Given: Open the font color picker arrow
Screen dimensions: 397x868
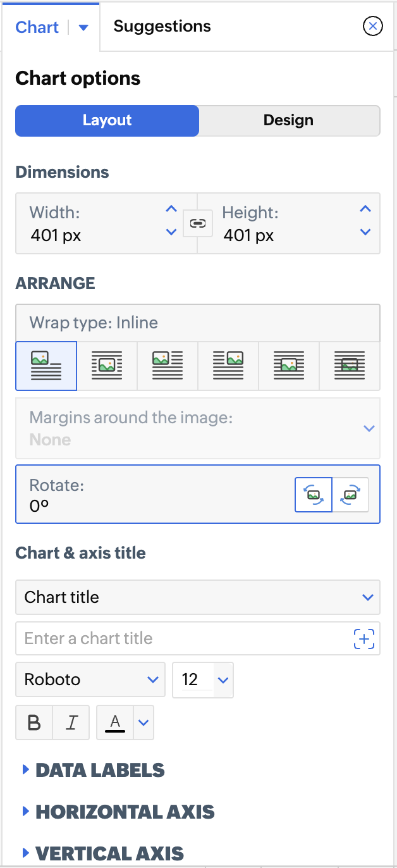Looking at the screenshot, I should [x=144, y=722].
